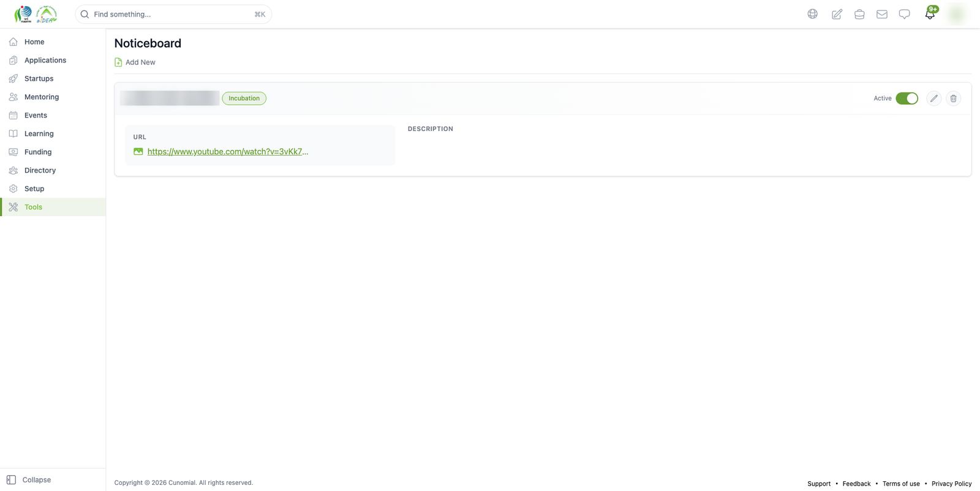This screenshot has height=491, width=980.
Task: Open Terms of use link
Action: (901, 484)
